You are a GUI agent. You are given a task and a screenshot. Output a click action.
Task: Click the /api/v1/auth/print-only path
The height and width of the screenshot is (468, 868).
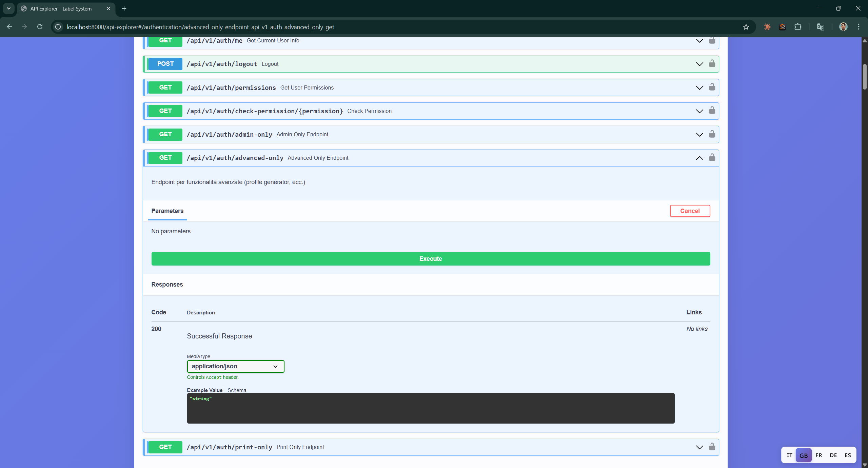[x=229, y=447]
